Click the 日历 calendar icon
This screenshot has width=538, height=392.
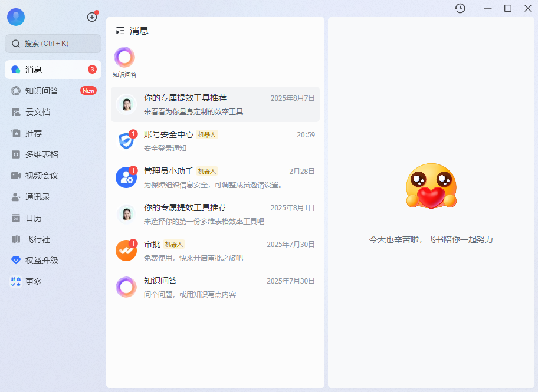pyautogui.click(x=16, y=218)
